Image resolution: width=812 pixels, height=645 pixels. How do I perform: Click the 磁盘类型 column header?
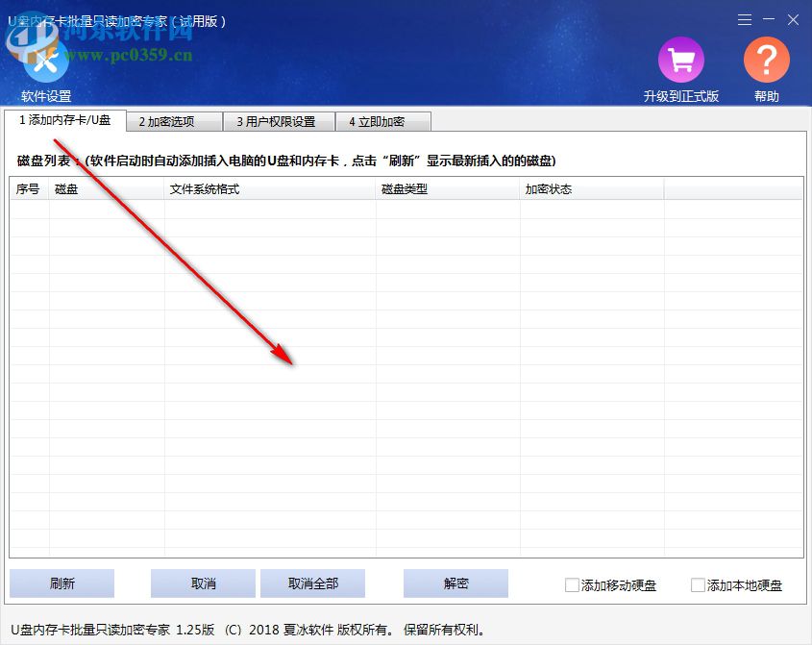click(x=404, y=189)
